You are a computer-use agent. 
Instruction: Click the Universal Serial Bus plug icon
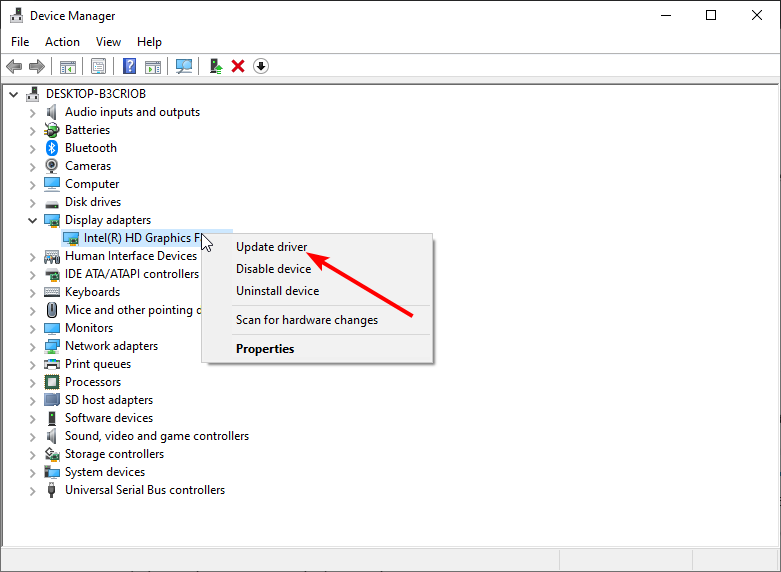pos(51,490)
